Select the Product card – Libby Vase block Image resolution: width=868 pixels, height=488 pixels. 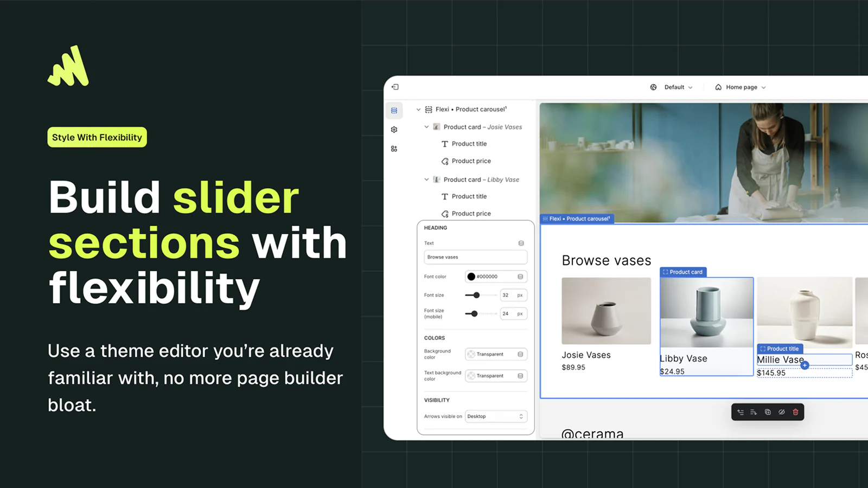tap(482, 179)
